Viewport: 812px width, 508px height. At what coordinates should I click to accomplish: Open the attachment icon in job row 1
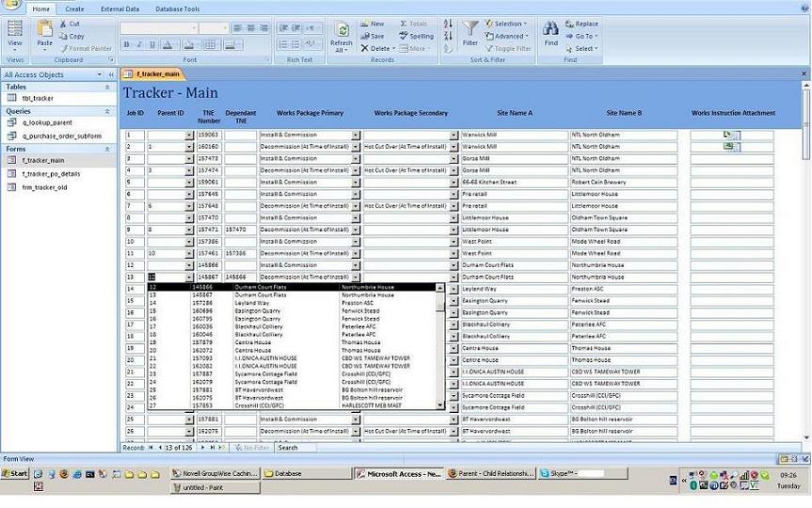point(732,135)
